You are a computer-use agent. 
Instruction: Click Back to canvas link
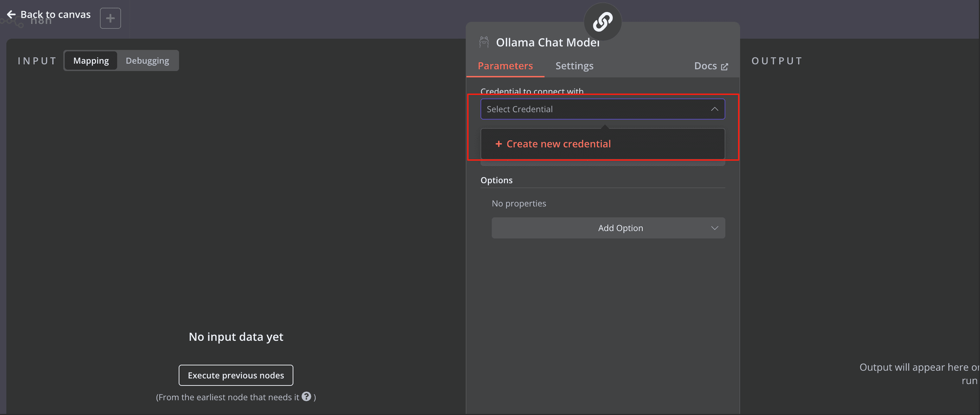point(56,14)
